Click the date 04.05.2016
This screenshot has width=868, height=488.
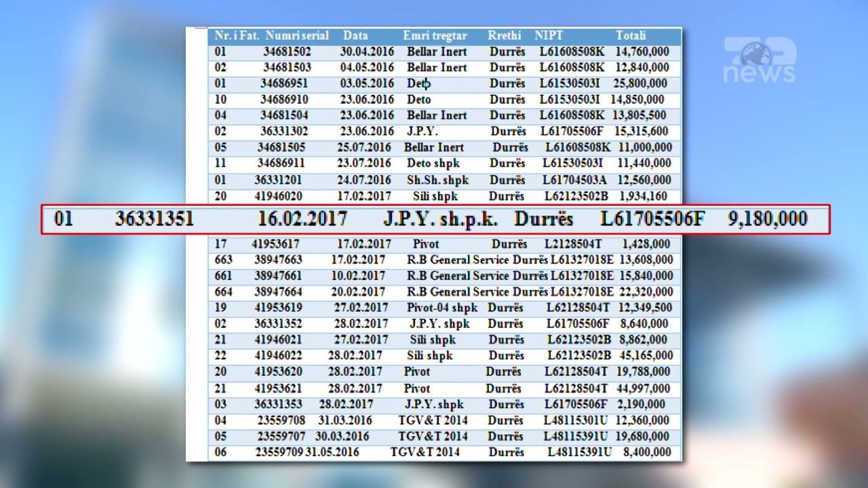tap(367, 68)
